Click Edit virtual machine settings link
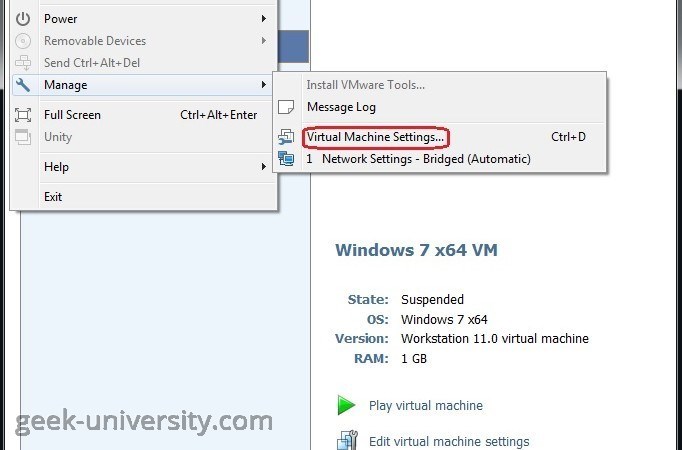Image resolution: width=682 pixels, height=450 pixels. pos(449,442)
